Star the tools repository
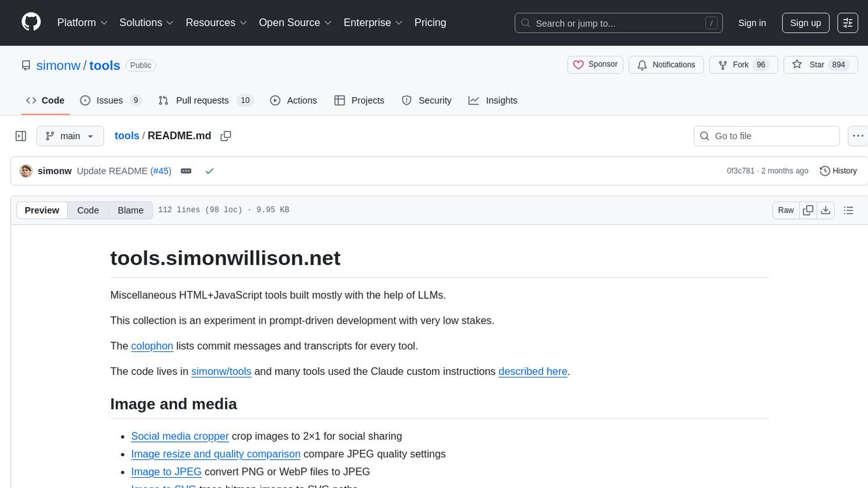 pos(819,65)
